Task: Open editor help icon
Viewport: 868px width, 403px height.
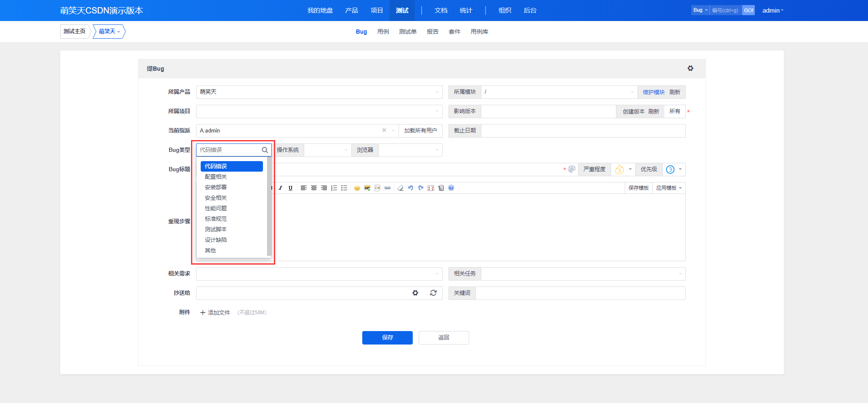Action: (x=451, y=188)
